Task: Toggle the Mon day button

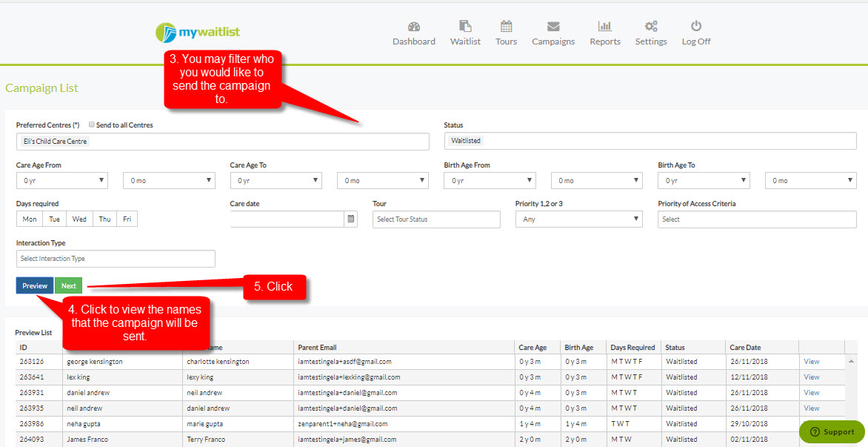Action: pos(30,219)
